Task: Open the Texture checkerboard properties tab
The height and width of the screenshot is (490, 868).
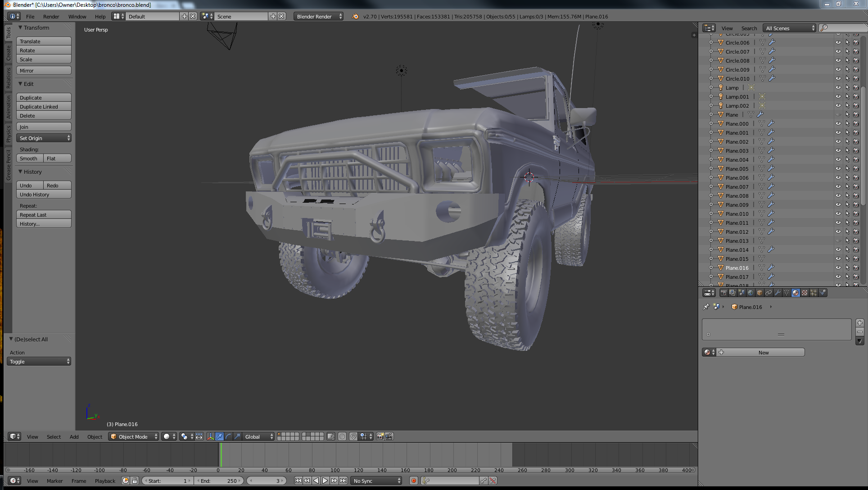Action: [805, 293]
